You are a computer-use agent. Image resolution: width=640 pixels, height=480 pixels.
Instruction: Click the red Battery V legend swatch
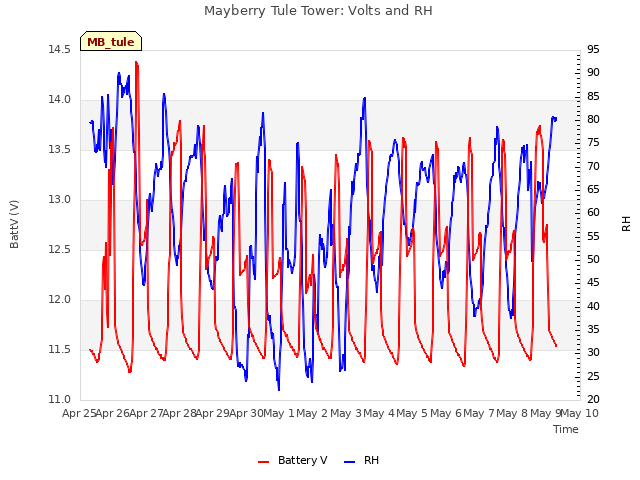(x=264, y=462)
